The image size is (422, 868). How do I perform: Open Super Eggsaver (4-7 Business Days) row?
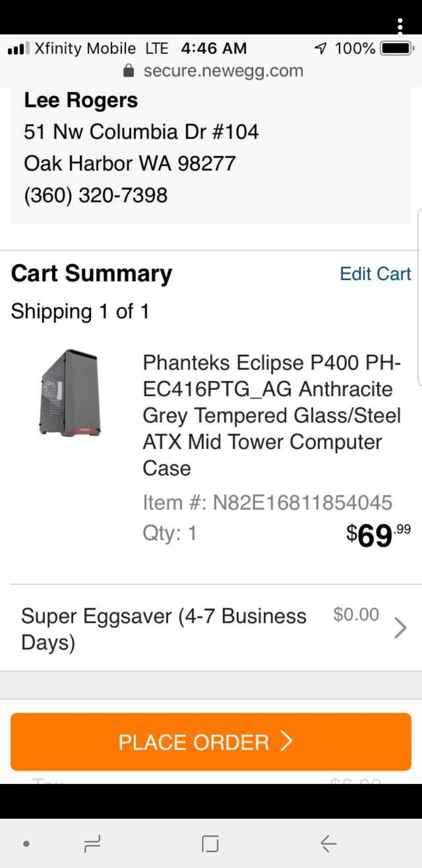pos(164,628)
